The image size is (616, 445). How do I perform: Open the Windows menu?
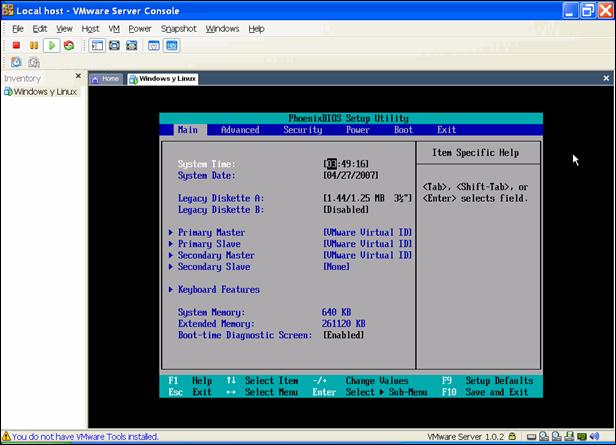(222, 29)
